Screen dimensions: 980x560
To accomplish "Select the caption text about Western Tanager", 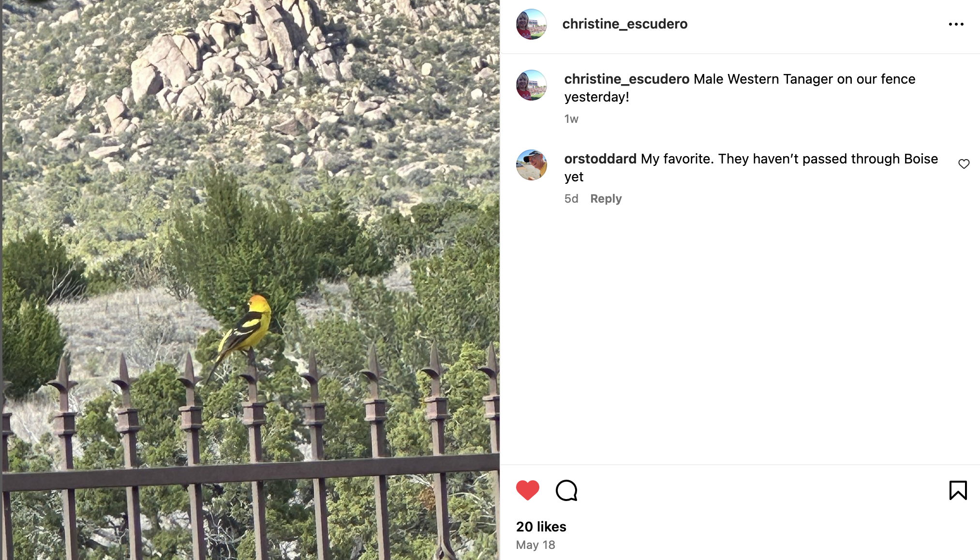I will coord(740,88).
